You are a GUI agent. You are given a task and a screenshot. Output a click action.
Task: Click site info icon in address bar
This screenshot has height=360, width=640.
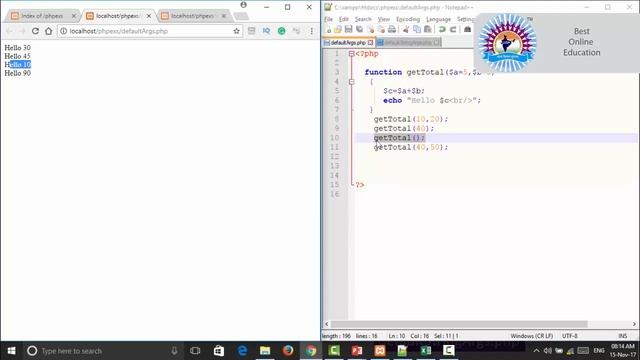64,31
